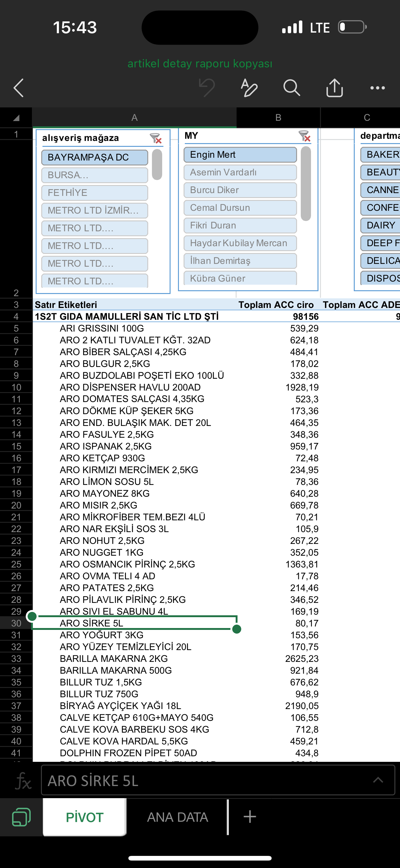Tap the file title artikel detay raporu kopyası

(x=200, y=64)
